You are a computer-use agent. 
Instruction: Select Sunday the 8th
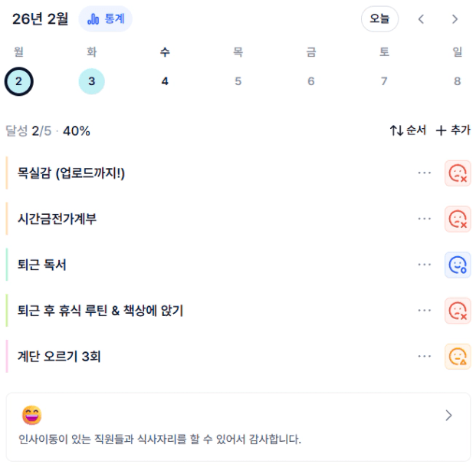pyautogui.click(x=457, y=81)
